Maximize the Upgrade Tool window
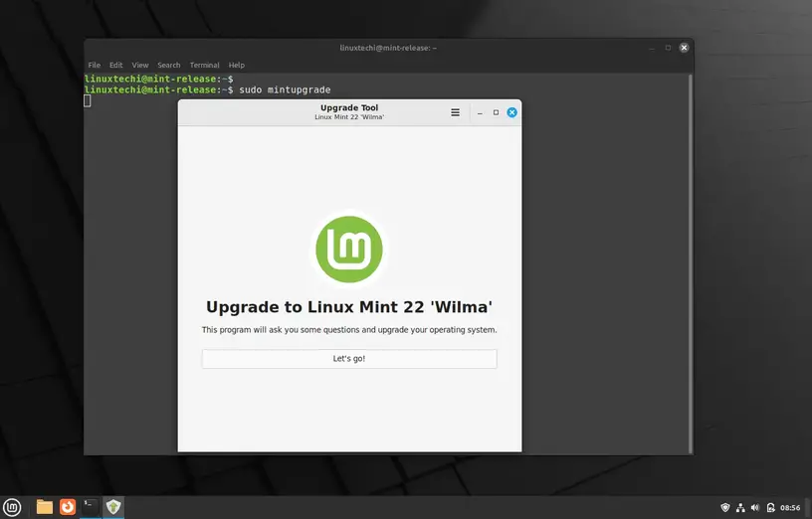 point(496,112)
